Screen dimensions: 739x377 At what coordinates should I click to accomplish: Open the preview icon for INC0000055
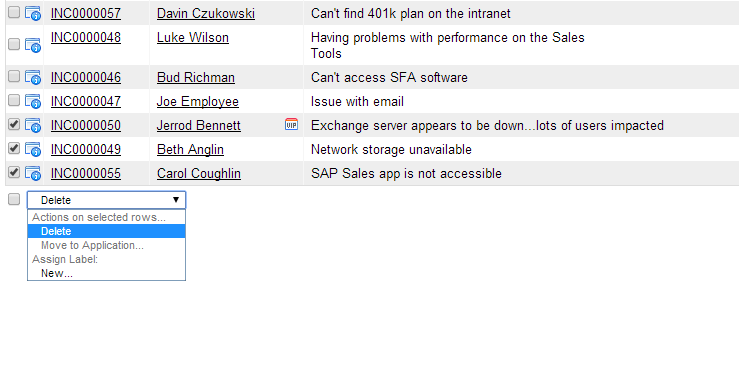(x=33, y=173)
